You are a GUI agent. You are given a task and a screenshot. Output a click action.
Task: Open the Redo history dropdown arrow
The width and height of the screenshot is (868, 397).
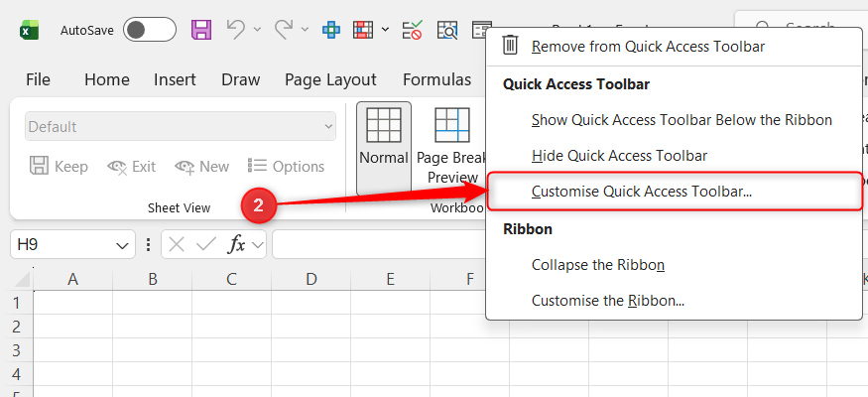click(305, 30)
